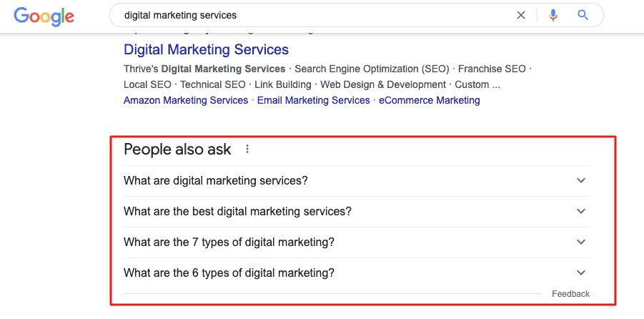Expand chevron for best digital marketing services question
The image size is (644, 319).
coord(581,211)
